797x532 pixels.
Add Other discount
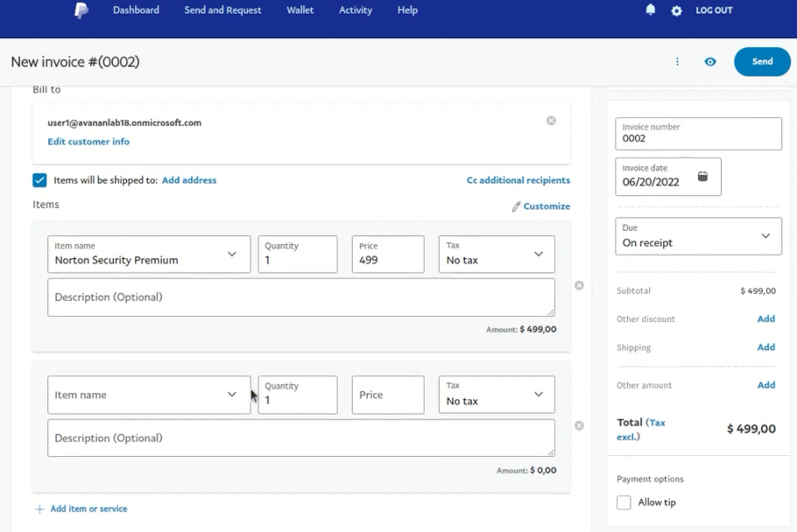(766, 319)
